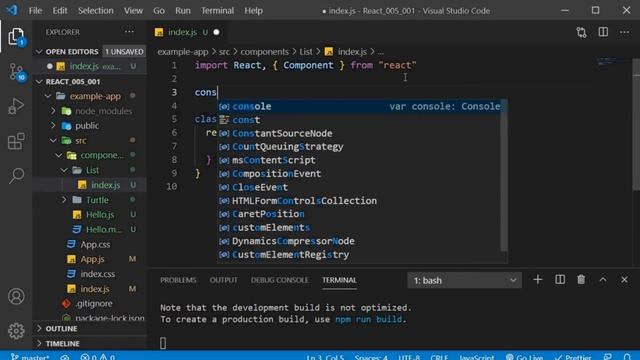This screenshot has width=640, height=360.
Task: Click the synchronize changes status icon
Action: click(x=64, y=357)
